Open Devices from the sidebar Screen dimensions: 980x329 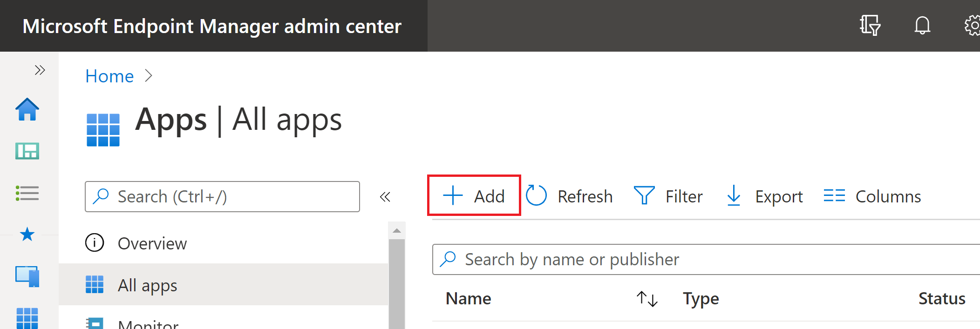pos(28,276)
